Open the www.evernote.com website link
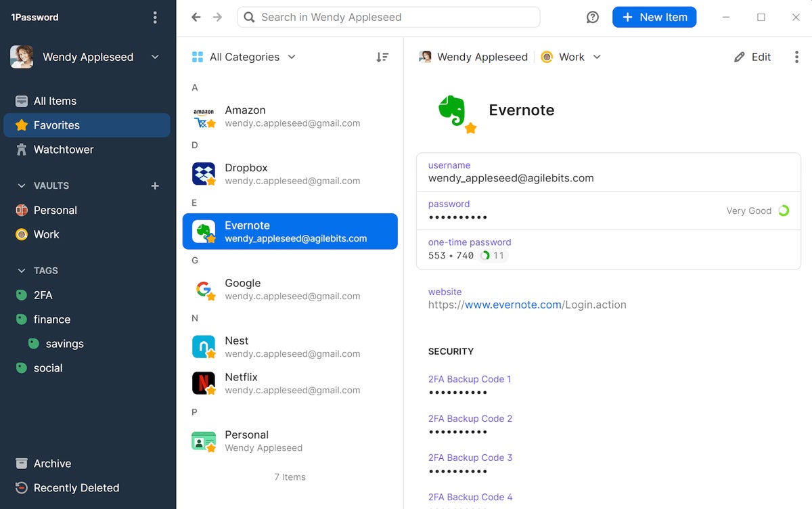The image size is (812, 509). (513, 305)
